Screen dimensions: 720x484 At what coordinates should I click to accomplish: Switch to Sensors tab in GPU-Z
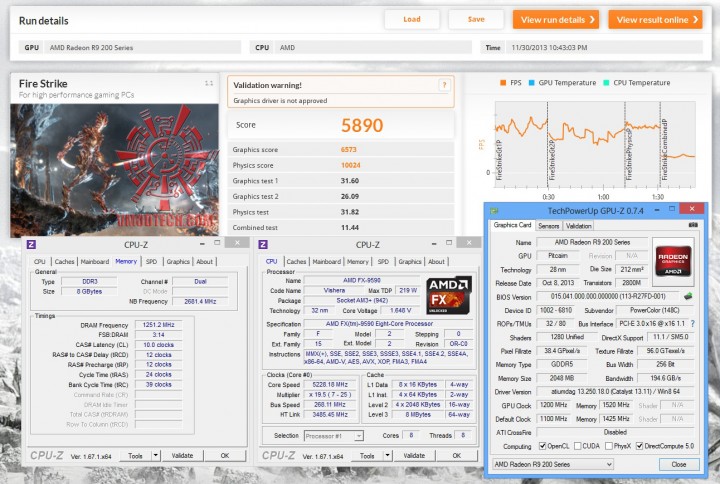pyautogui.click(x=549, y=225)
